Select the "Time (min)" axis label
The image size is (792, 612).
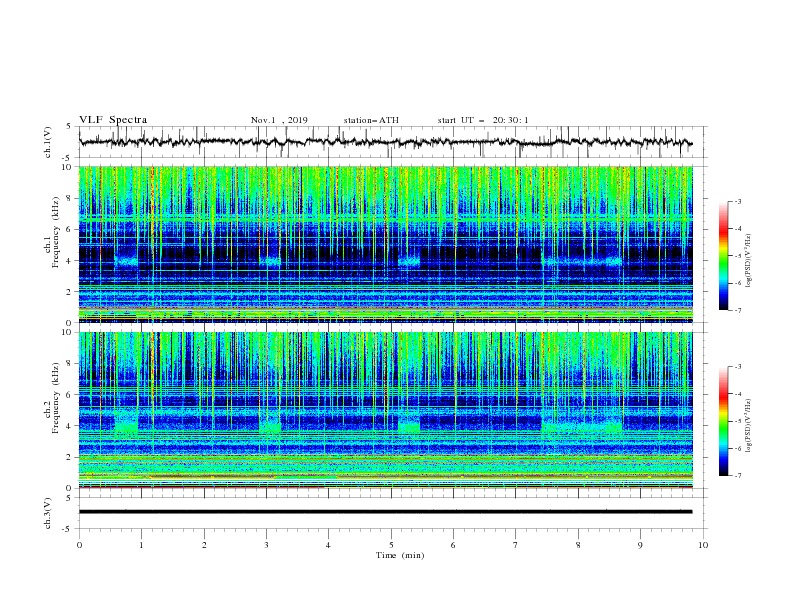coord(400,555)
